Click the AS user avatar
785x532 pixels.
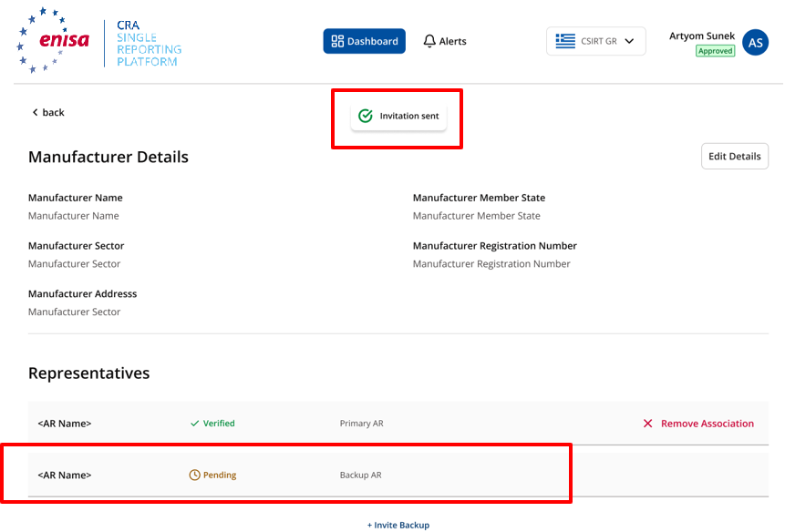click(755, 43)
